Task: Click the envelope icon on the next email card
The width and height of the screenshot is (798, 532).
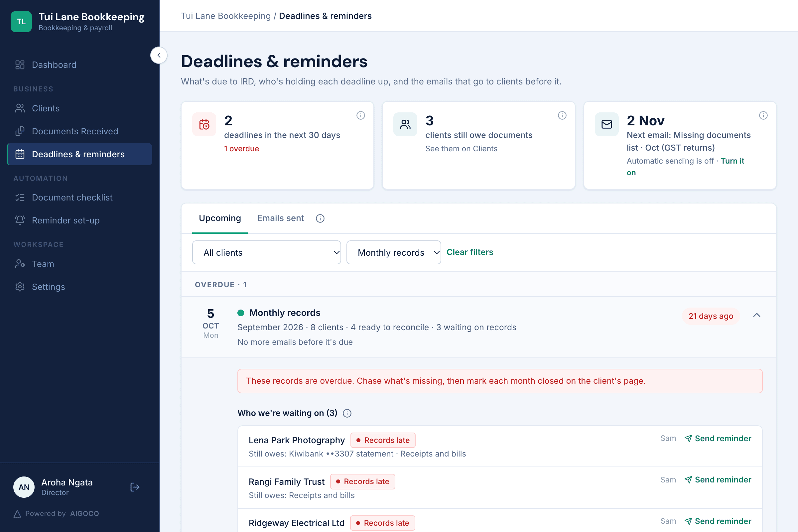Action: (x=607, y=124)
